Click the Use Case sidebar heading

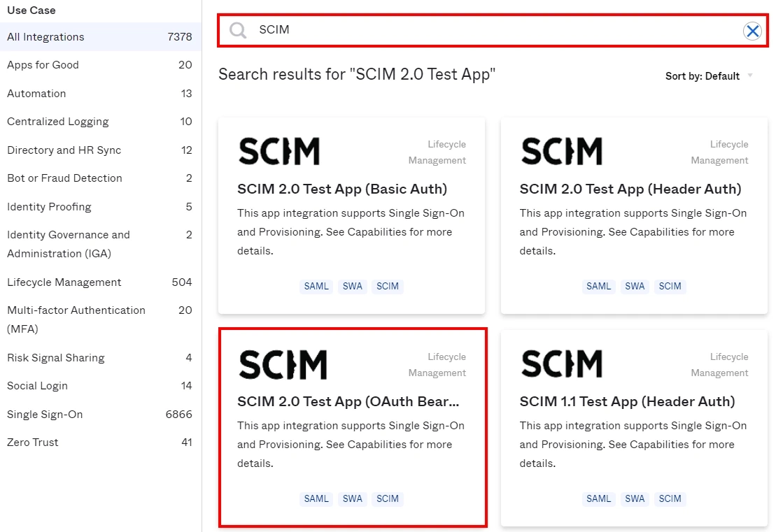coord(31,10)
